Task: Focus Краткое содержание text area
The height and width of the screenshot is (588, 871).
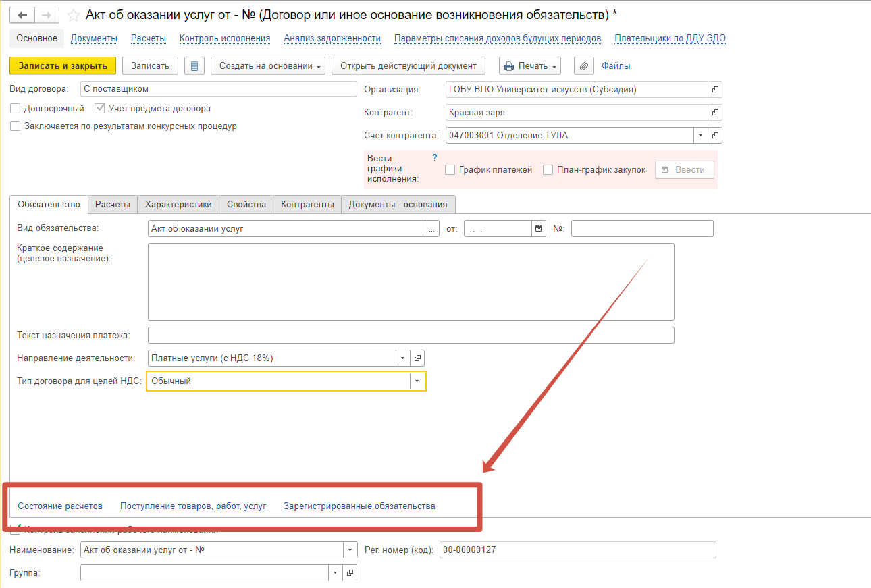Action: tap(411, 282)
